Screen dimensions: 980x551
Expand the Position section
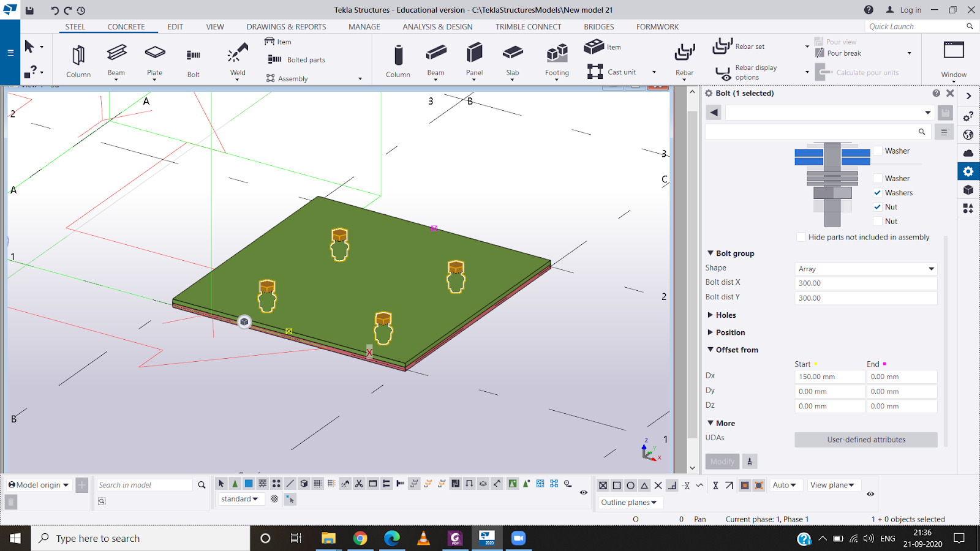(x=729, y=332)
